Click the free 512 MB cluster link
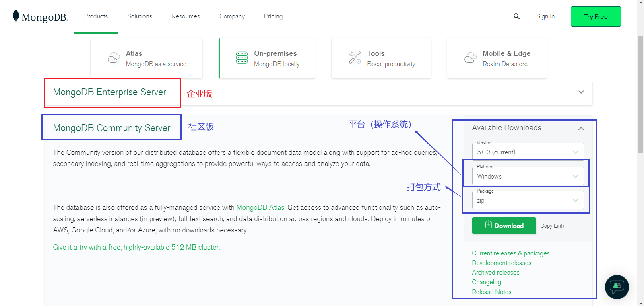Image resolution: width=644 pixels, height=306 pixels. (136, 247)
